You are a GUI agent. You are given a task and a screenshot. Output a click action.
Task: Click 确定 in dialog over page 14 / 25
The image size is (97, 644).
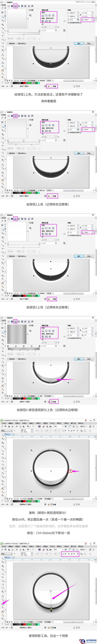click(79, 153)
